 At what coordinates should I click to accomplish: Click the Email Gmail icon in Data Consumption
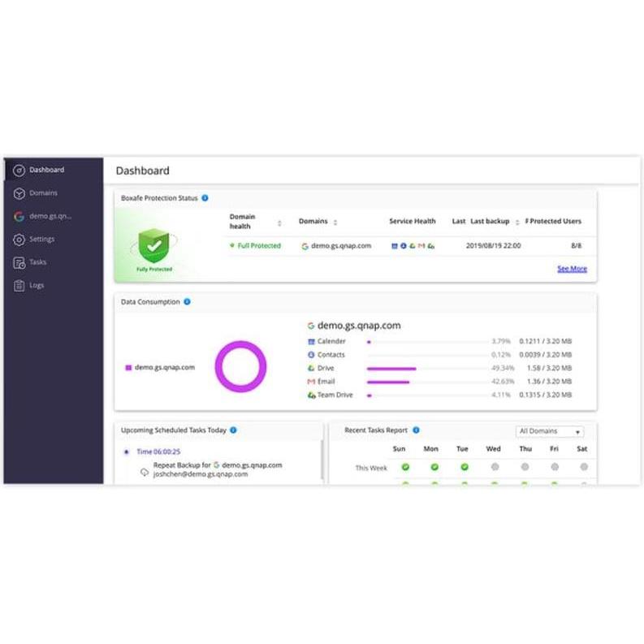pyautogui.click(x=311, y=382)
